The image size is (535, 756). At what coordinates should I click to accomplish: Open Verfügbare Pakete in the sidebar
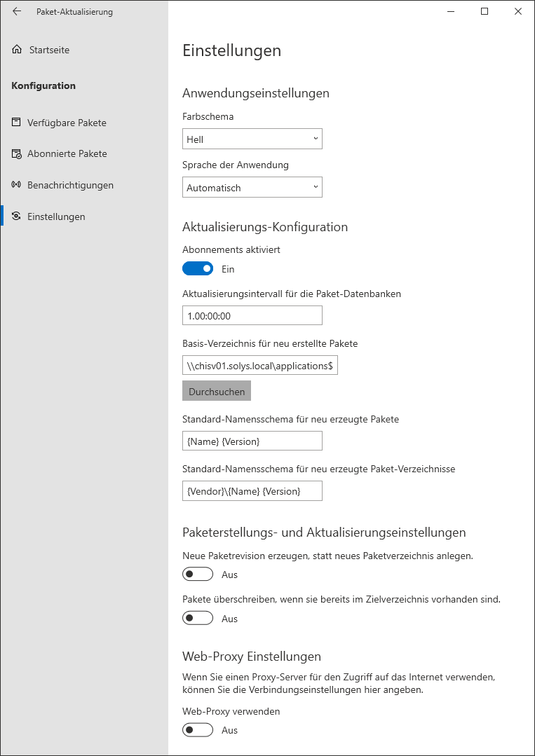click(67, 123)
